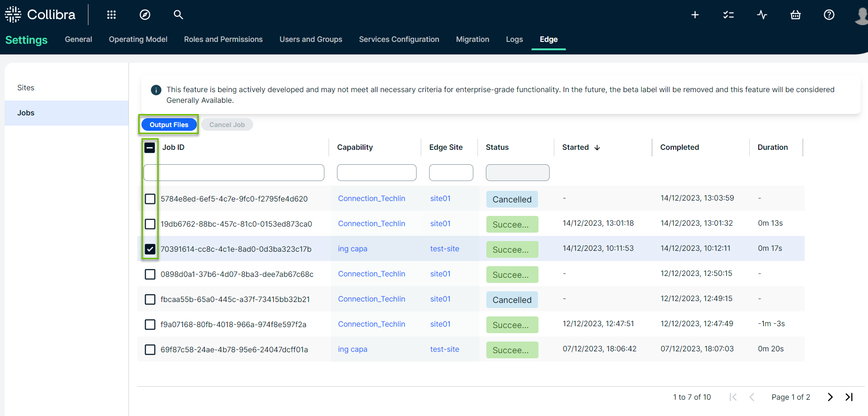Open the shopping basket icon
868x416 pixels.
[795, 15]
